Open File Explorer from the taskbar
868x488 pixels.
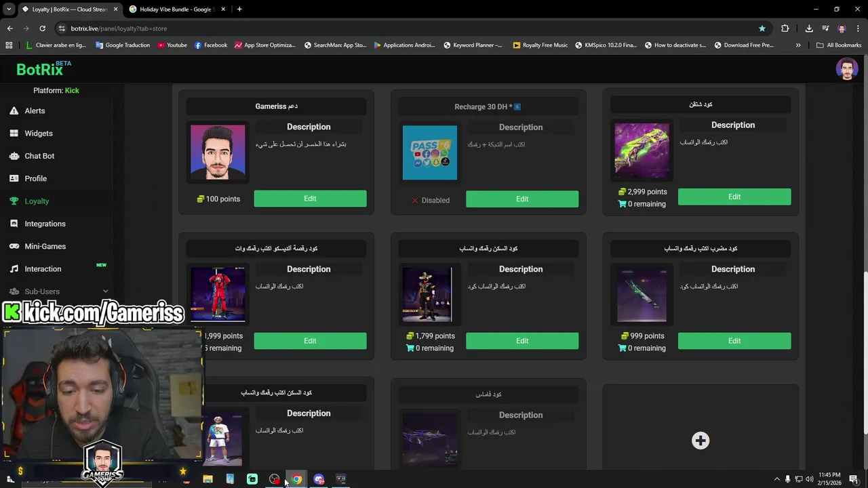(x=208, y=479)
